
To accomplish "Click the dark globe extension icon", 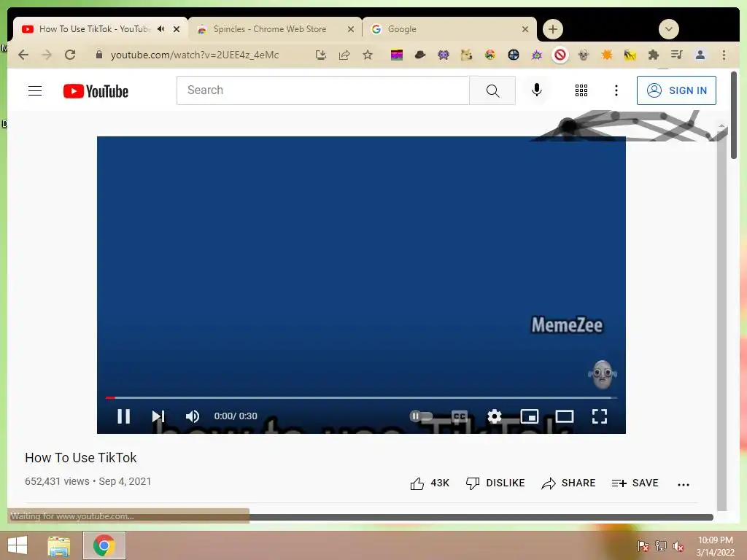I will pyautogui.click(x=513, y=55).
